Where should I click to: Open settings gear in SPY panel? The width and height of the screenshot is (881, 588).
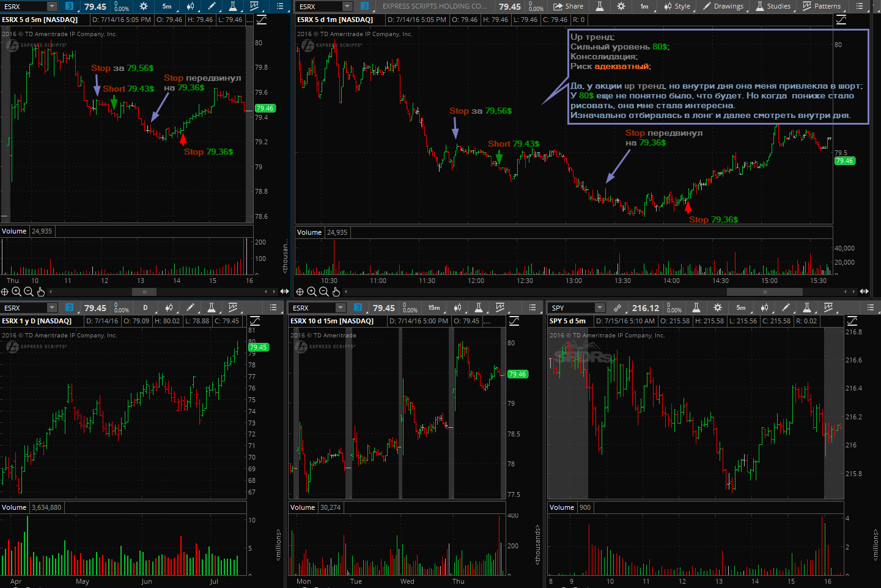click(x=718, y=307)
